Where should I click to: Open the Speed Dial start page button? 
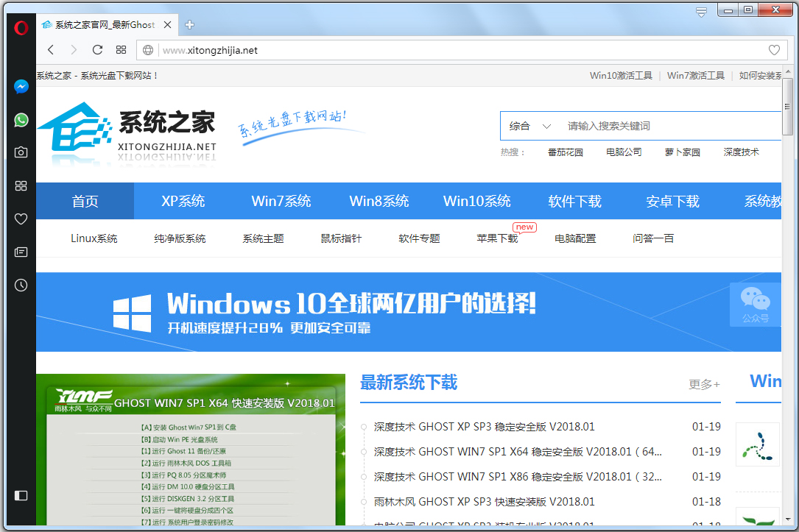(121, 50)
